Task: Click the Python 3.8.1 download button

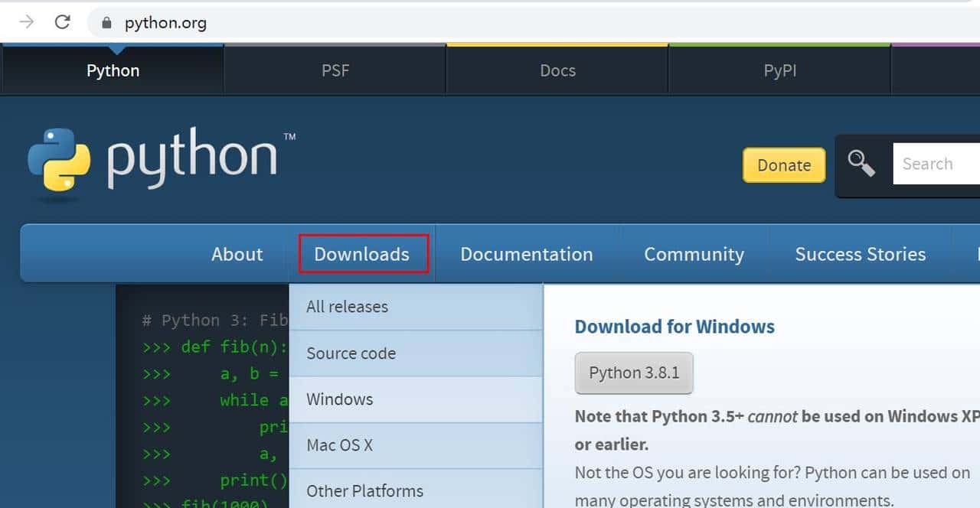Action: point(634,373)
